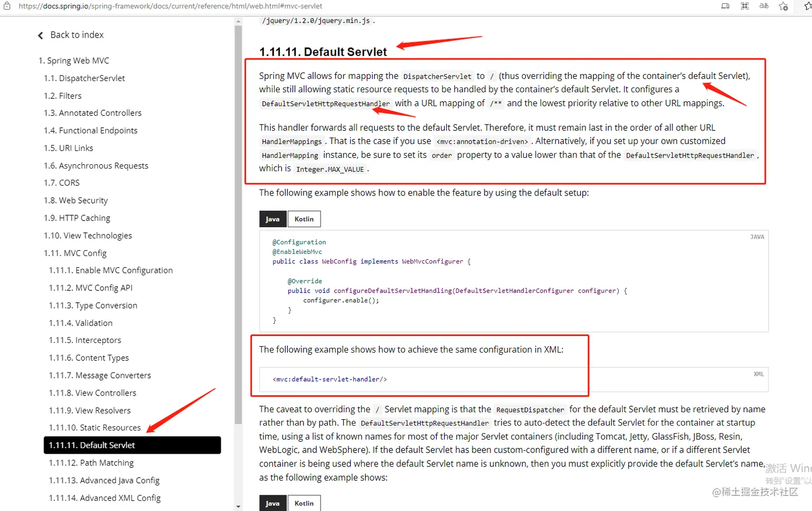Jump to 1.7. CORS section

point(62,183)
